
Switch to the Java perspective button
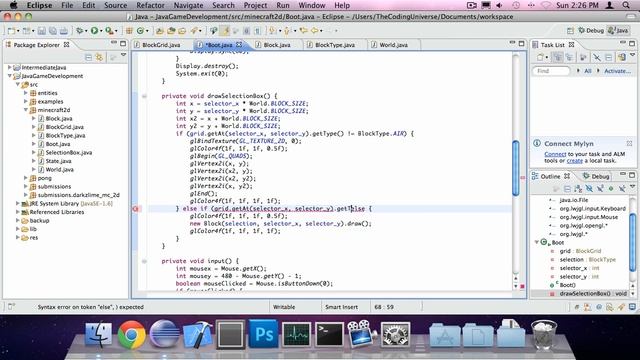click(618, 31)
